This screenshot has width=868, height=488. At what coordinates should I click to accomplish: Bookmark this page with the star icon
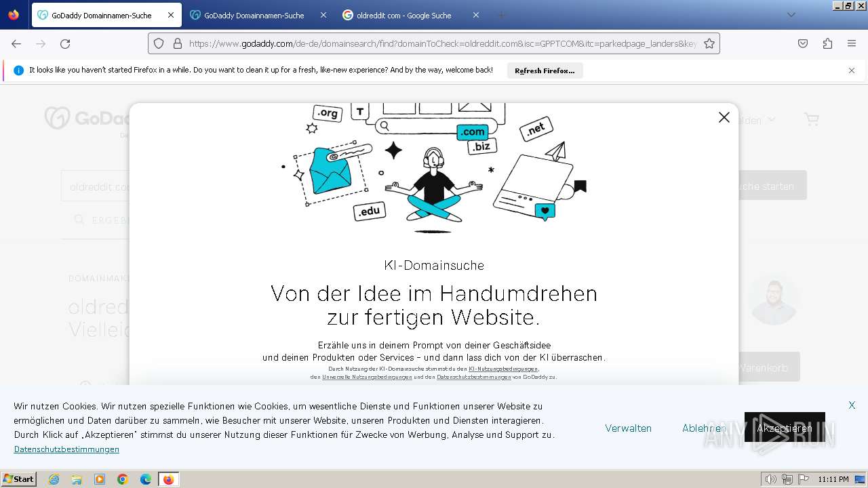coord(709,43)
